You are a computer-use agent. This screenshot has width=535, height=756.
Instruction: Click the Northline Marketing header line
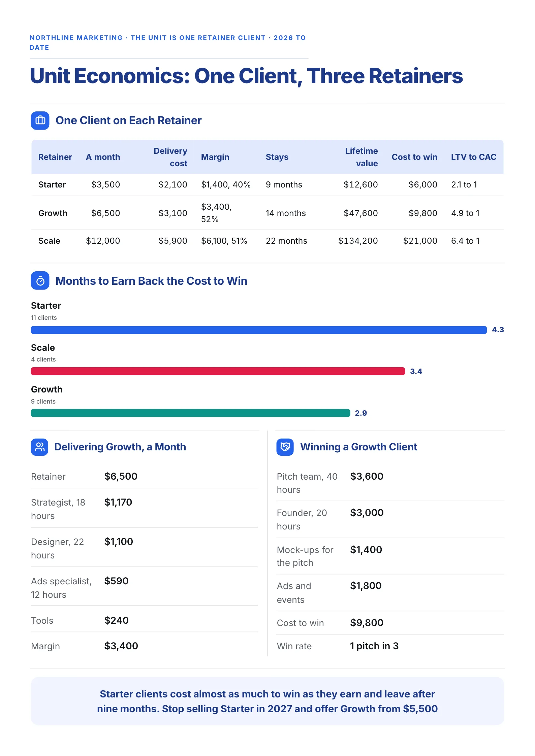(x=168, y=43)
